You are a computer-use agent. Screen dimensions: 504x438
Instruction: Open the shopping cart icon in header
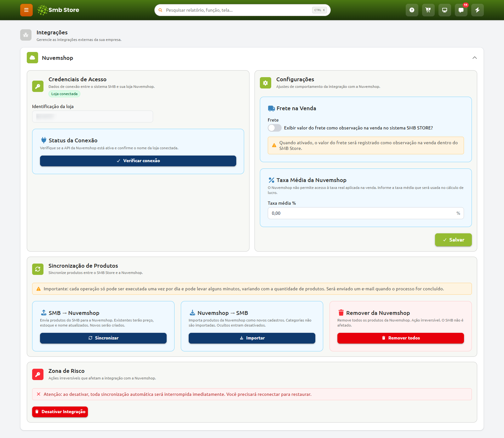pos(428,10)
